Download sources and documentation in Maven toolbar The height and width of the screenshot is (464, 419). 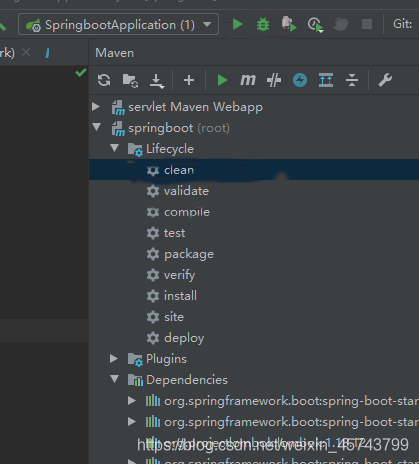(156, 81)
